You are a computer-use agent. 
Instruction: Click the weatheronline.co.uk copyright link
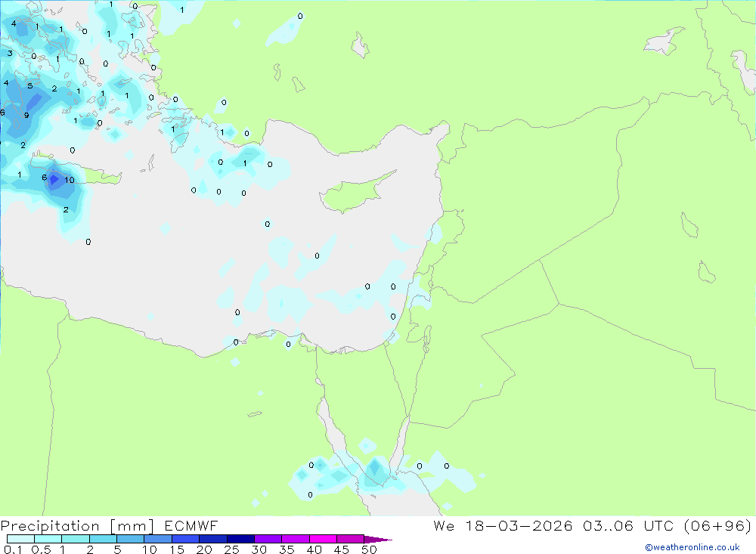tap(692, 547)
